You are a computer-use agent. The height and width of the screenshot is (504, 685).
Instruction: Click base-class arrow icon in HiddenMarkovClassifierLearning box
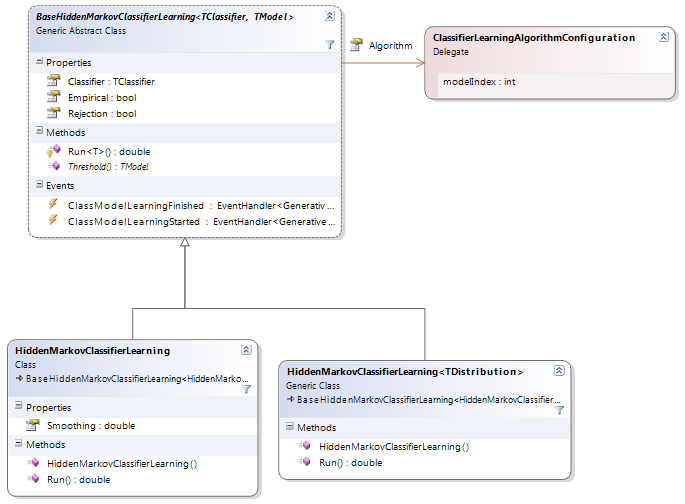[x=20, y=378]
